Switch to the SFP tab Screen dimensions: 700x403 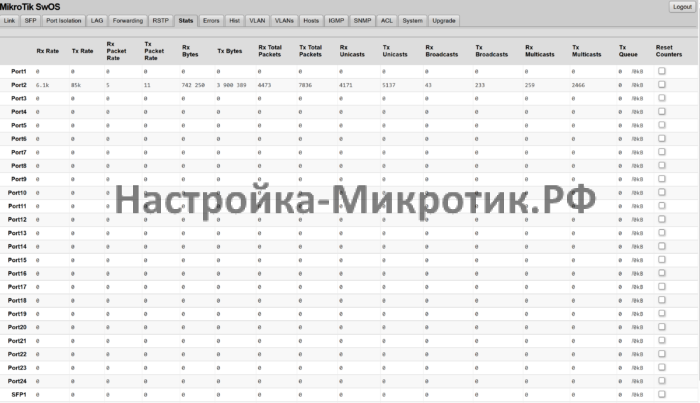(x=30, y=21)
